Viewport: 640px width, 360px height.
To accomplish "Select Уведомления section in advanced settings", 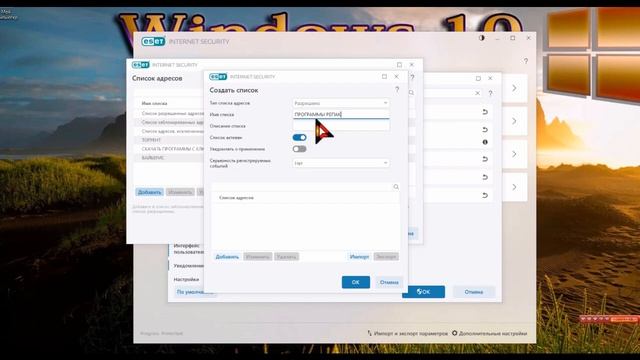I will (x=188, y=266).
